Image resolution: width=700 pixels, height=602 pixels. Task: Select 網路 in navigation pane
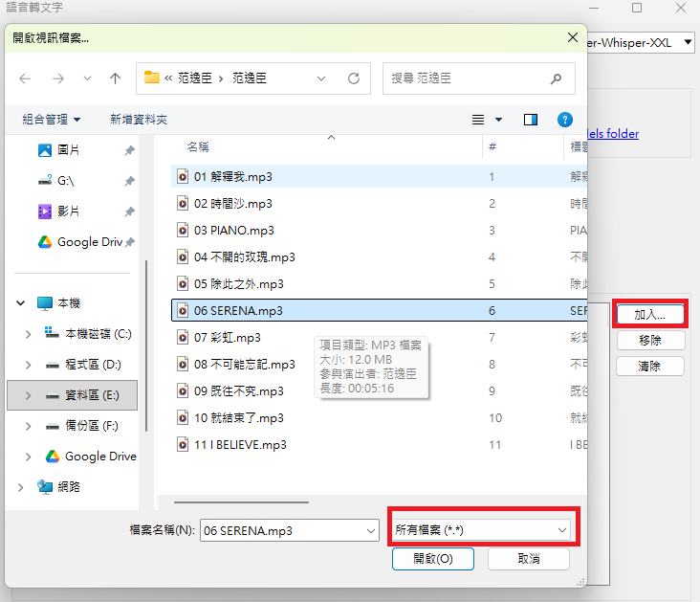(69, 487)
